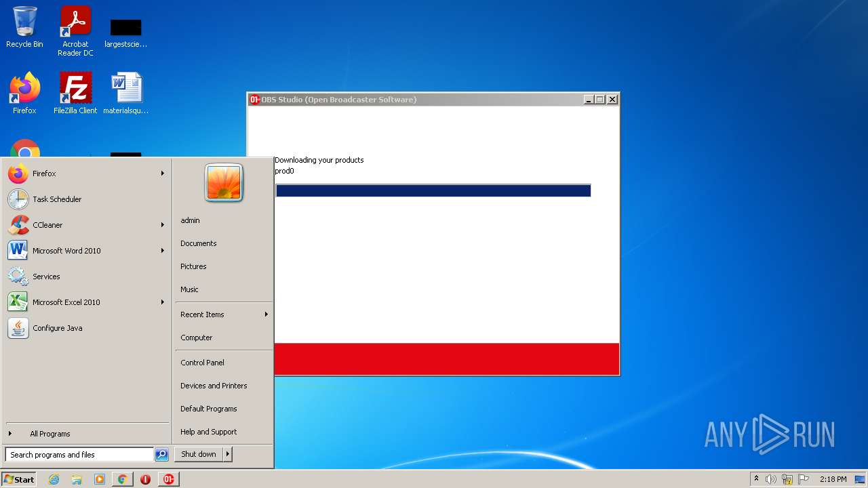Open FileZilla Client desktop shortcut
This screenshot has height=488, width=868.
coord(75,93)
